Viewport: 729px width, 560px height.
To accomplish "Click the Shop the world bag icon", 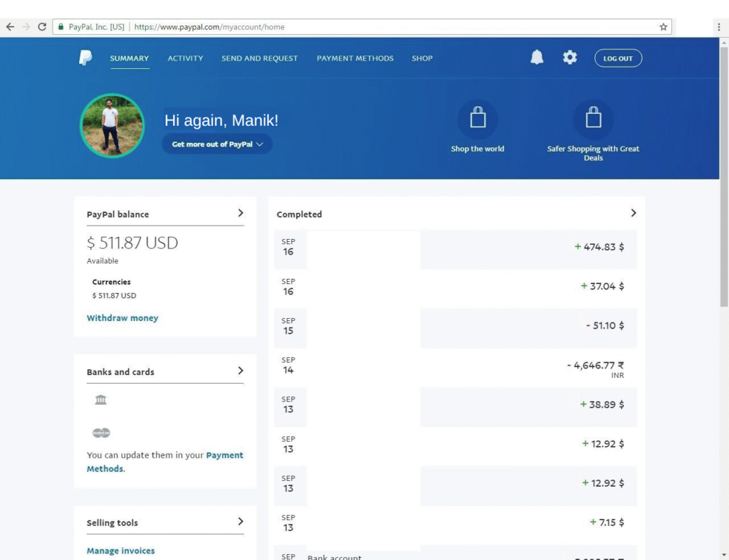I will pos(478,119).
